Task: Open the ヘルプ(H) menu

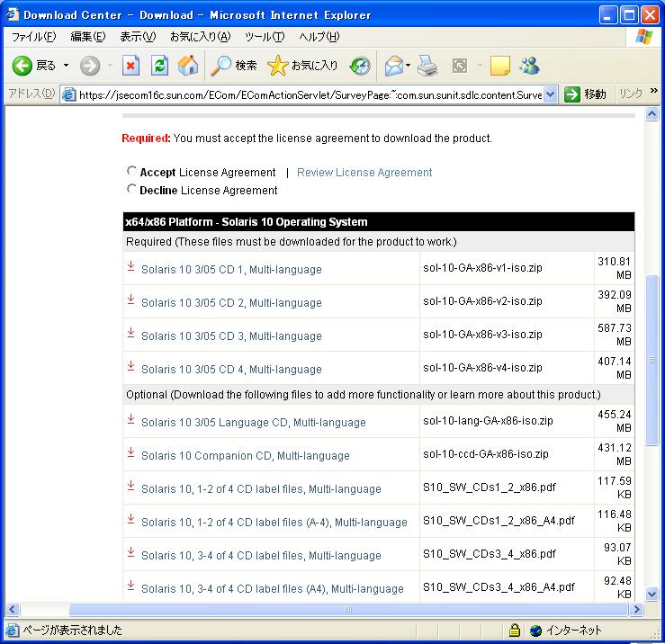Action: pos(319,37)
